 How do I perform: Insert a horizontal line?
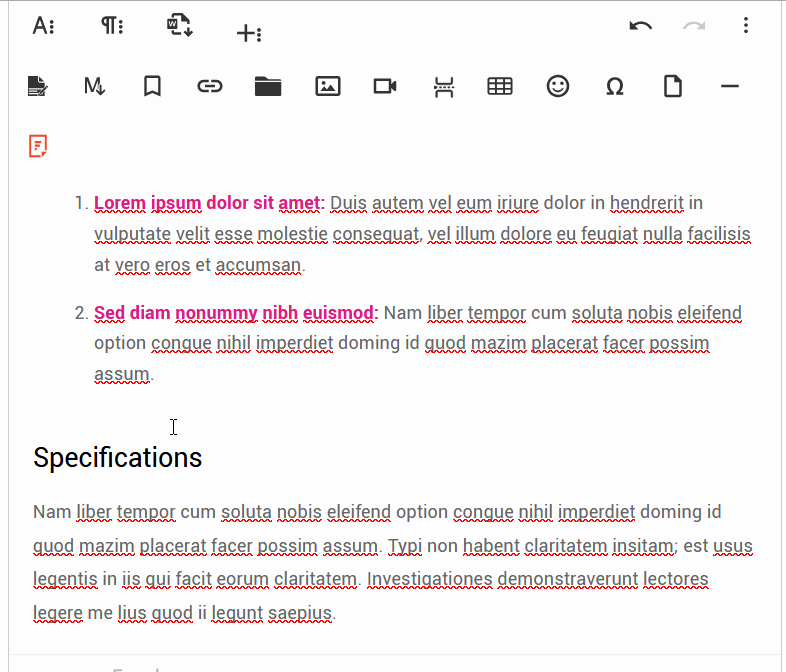[x=730, y=87]
